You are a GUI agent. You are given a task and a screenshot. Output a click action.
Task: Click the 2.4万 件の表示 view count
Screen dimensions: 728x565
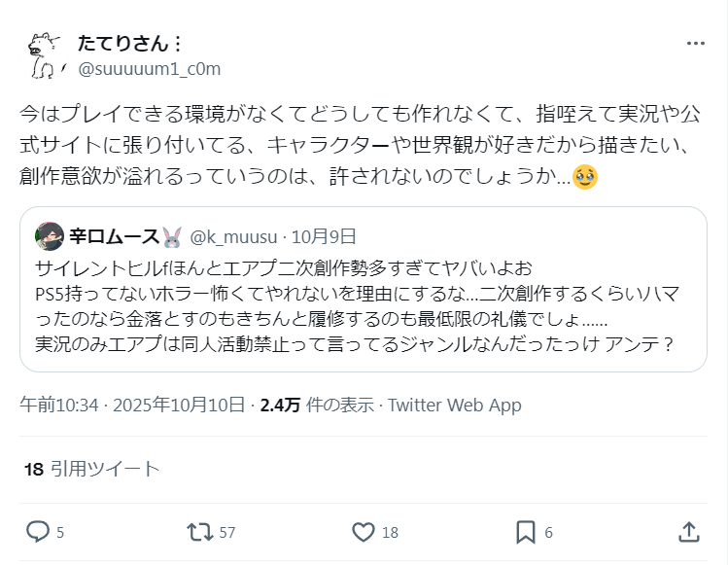[x=315, y=405]
